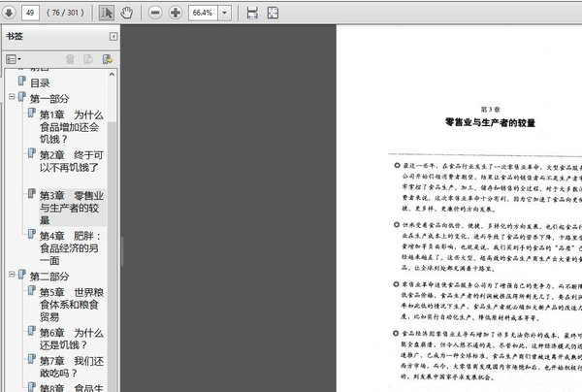The height and width of the screenshot is (392, 582).
Task: Click the bookmark icon beside 第6章
Action: pyautogui.click(x=32, y=331)
